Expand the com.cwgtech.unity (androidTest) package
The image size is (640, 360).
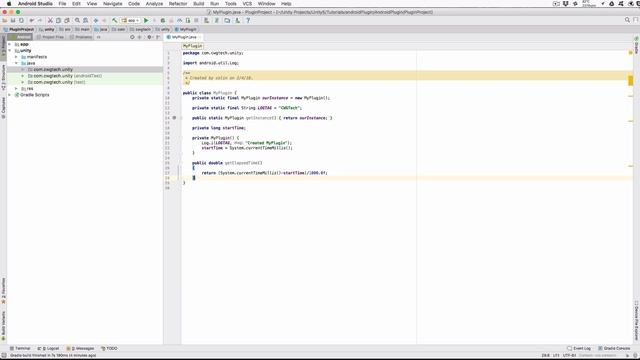pos(23,76)
